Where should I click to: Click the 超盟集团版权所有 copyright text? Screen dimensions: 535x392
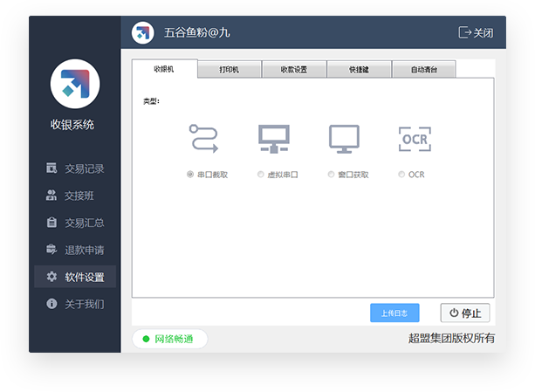[x=451, y=338]
